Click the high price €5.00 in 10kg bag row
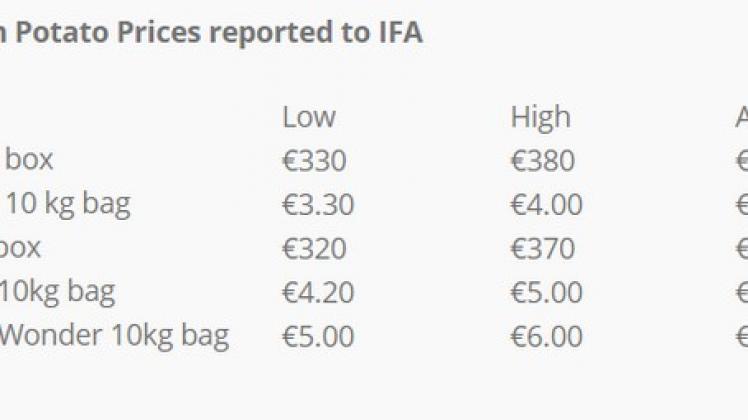 click(546, 293)
